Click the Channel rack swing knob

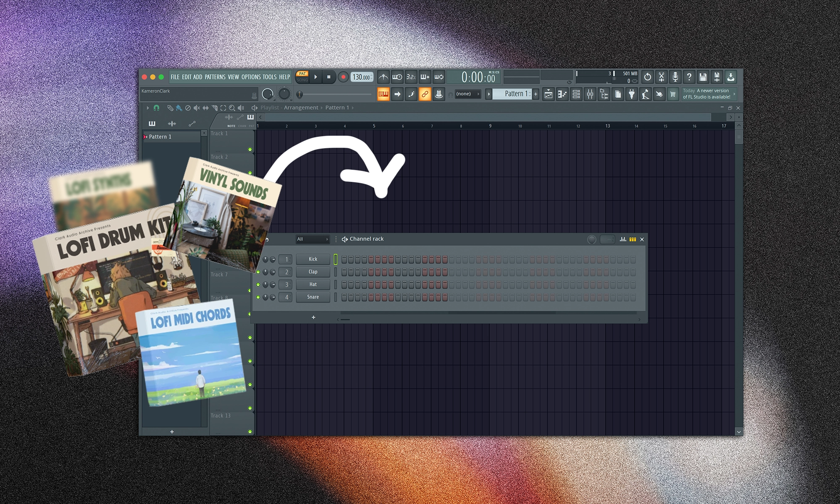click(591, 239)
